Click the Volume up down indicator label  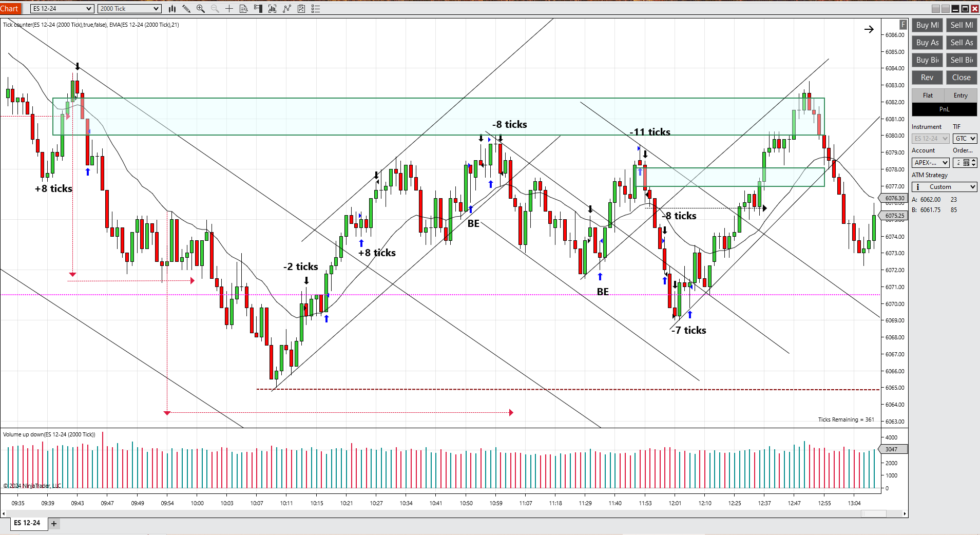(49, 434)
